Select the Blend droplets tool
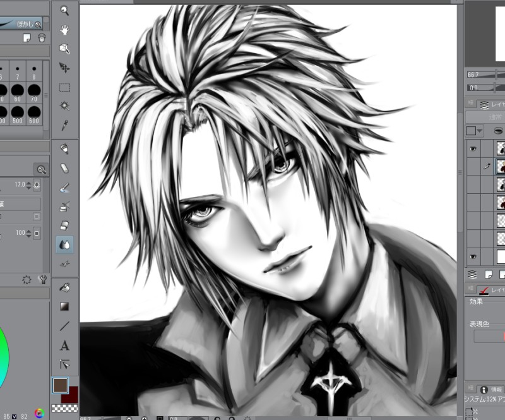Viewport: 505px width, 420px height. point(65,244)
